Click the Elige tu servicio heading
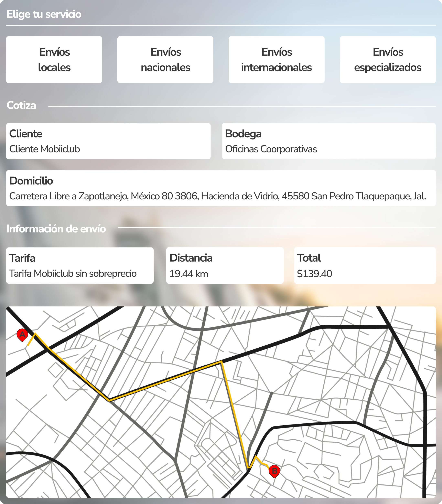442x504 pixels. (x=44, y=14)
